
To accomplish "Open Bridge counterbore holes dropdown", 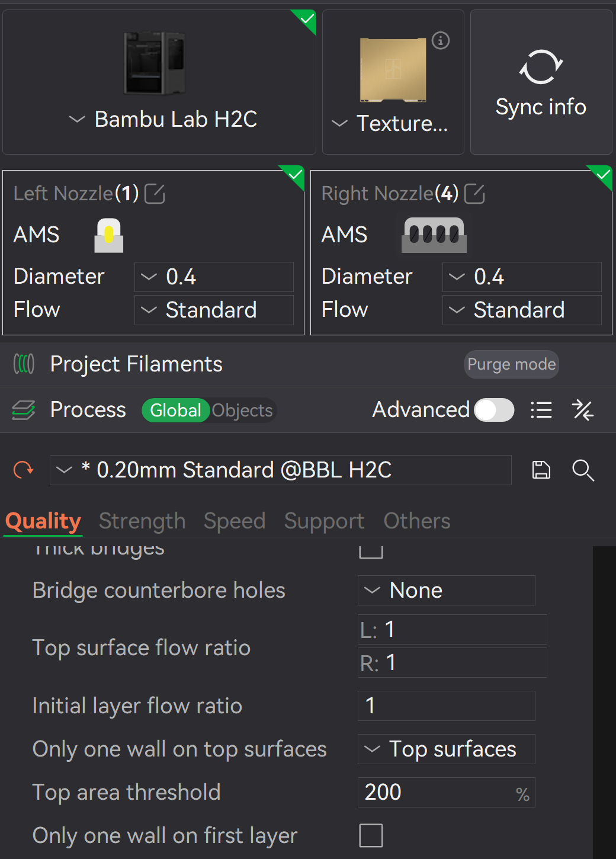I will (447, 590).
